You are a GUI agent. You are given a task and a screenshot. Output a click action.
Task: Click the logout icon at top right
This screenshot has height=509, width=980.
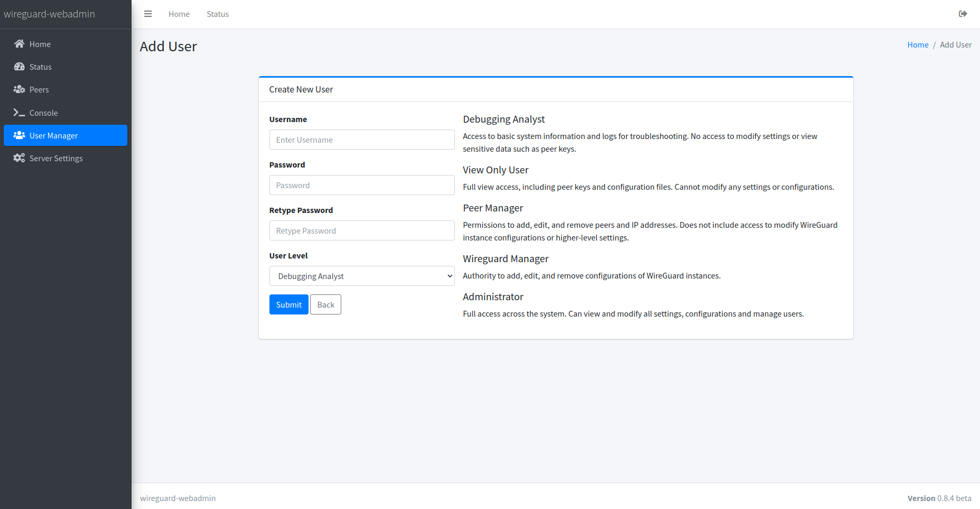(x=963, y=14)
